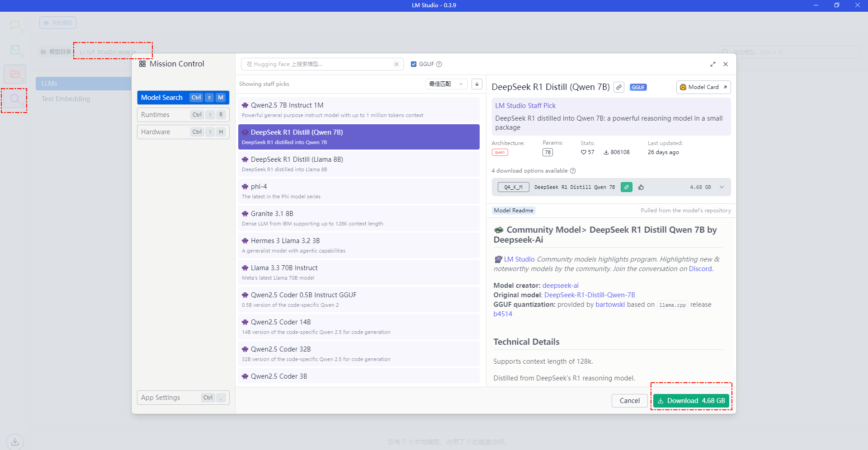This screenshot has width=868, height=450.
Task: Click the thumbs-up icon on the Q4_K_M row
Action: [641, 187]
